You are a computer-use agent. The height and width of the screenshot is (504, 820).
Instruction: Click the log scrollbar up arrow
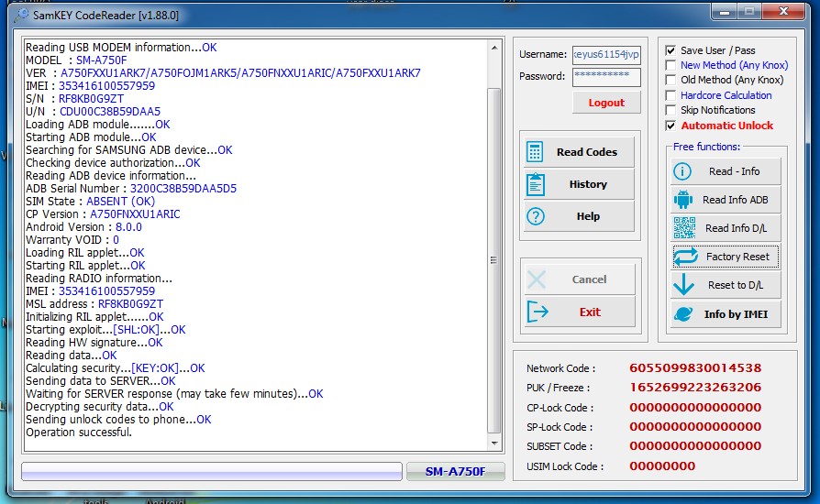494,48
